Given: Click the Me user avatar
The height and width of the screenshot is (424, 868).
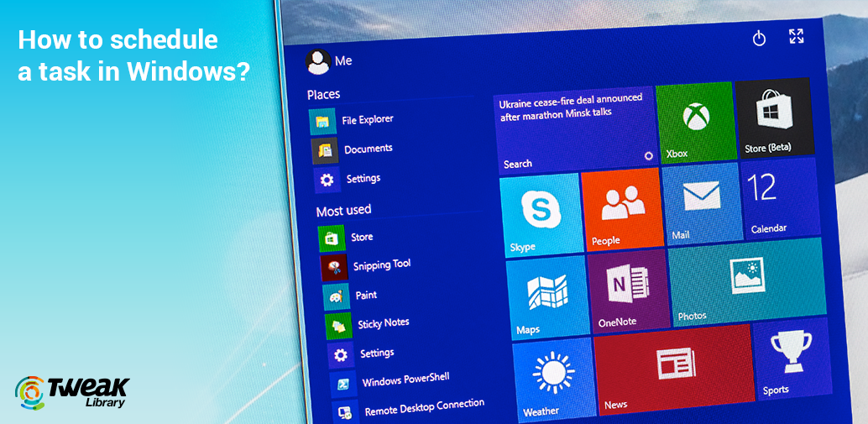Looking at the screenshot, I should pos(318,61).
